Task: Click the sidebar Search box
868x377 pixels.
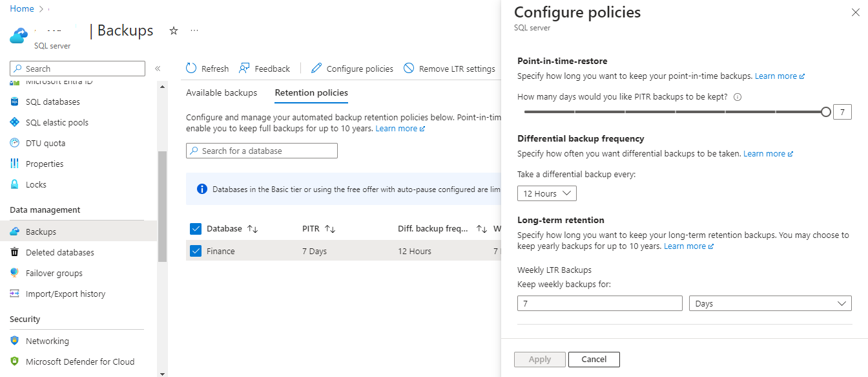Action: click(x=77, y=69)
